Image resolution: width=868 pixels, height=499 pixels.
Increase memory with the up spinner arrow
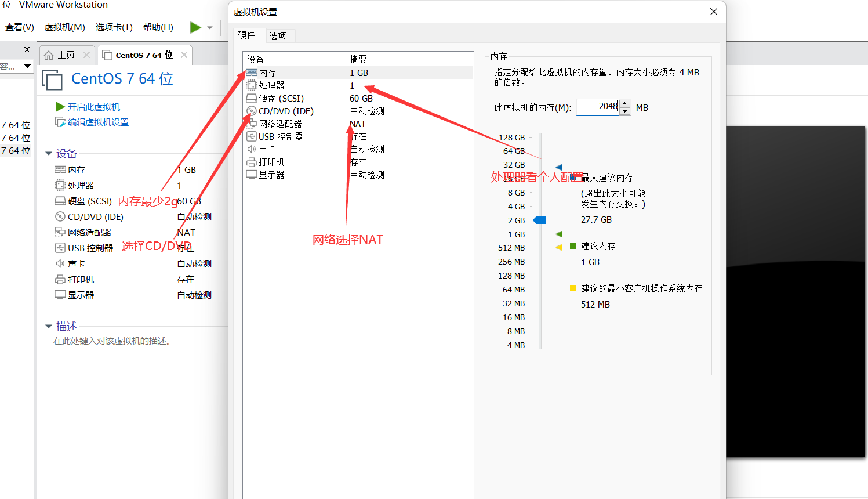click(x=625, y=103)
